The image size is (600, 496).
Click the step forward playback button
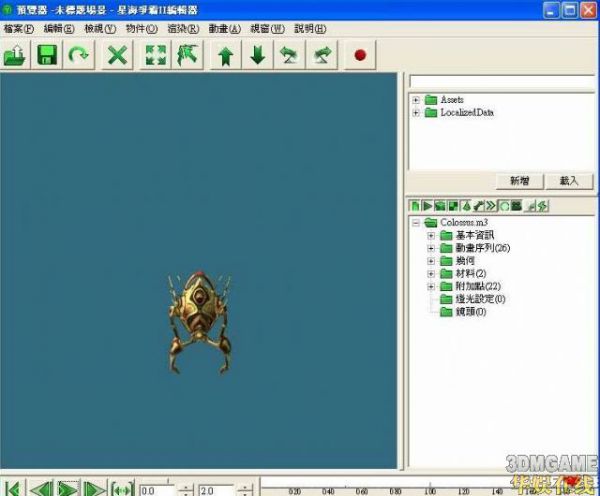(x=95, y=489)
